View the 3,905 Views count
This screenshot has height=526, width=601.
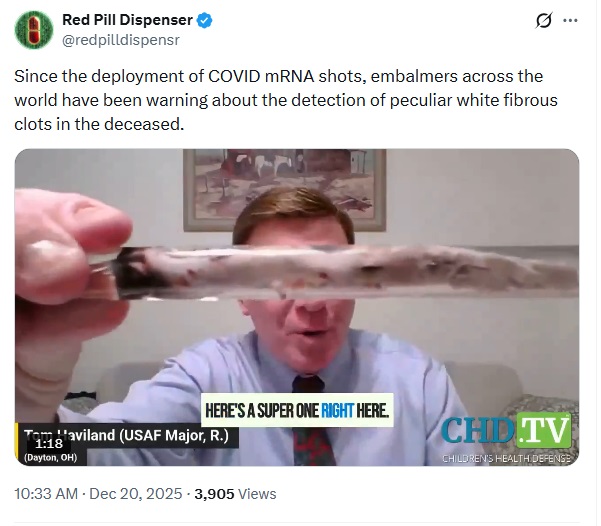click(x=235, y=494)
